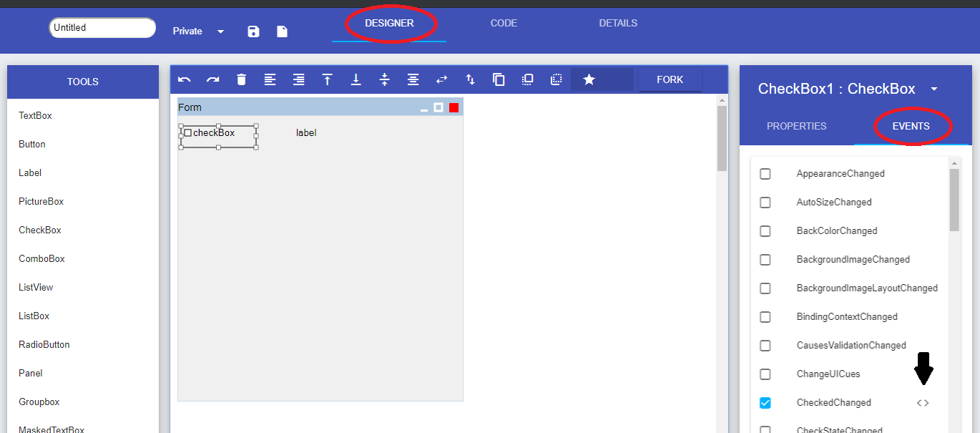Click the events list scrollbar thumb
The width and height of the screenshot is (980, 433).
954,200
